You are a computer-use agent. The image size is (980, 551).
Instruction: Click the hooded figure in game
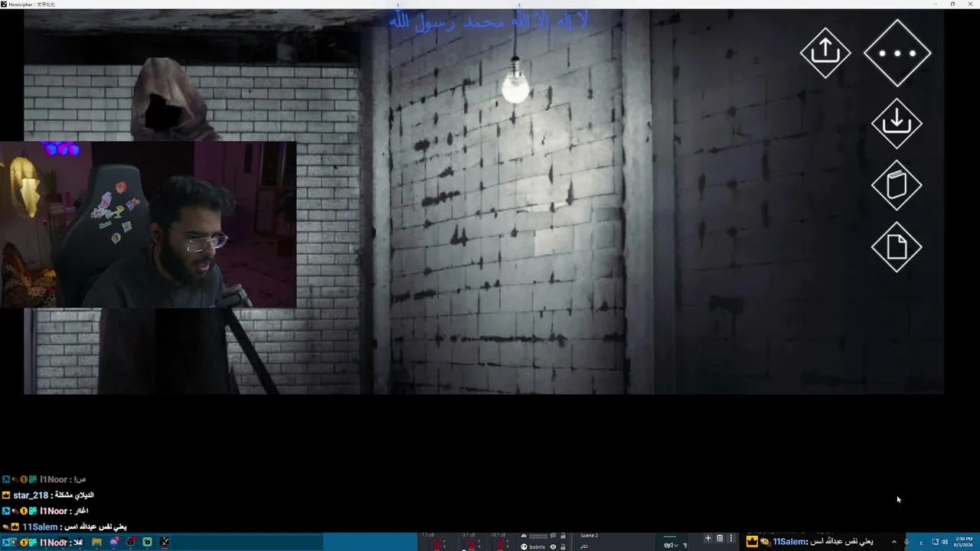point(168,99)
